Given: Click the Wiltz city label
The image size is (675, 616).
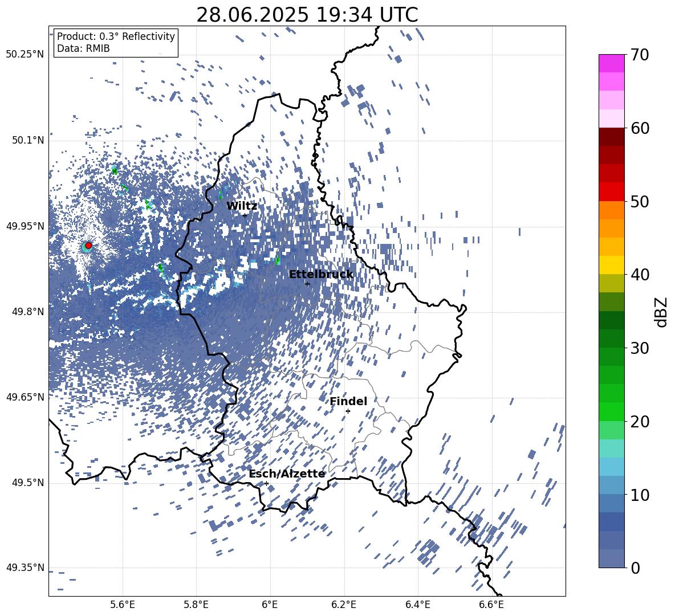Looking at the screenshot, I should pyautogui.click(x=242, y=206).
